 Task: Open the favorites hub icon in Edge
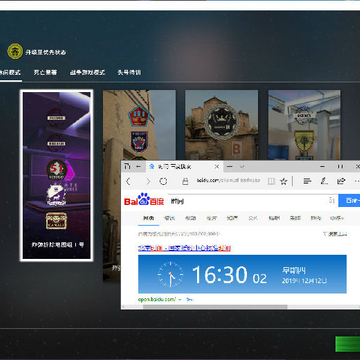(x=307, y=181)
